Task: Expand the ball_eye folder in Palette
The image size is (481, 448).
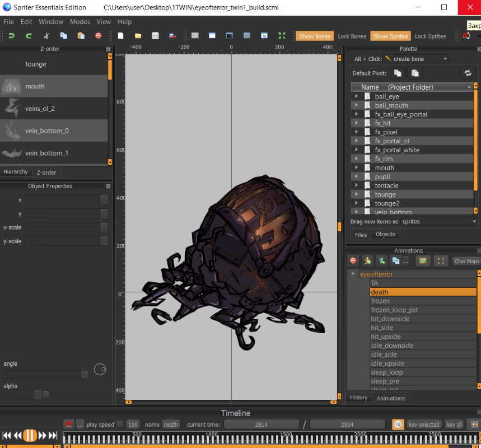Action: 356,96
